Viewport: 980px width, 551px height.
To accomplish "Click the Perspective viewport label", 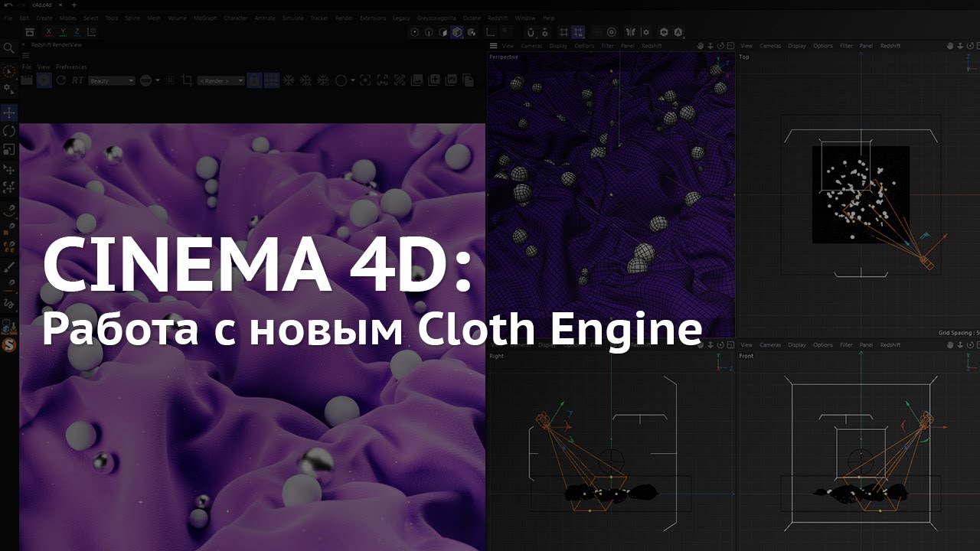I will [x=504, y=57].
